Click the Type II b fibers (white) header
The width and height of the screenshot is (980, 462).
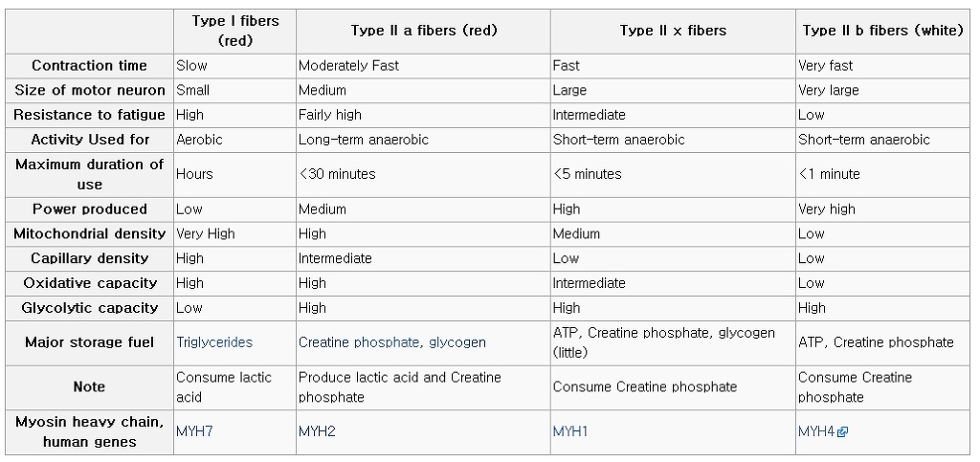(882, 31)
